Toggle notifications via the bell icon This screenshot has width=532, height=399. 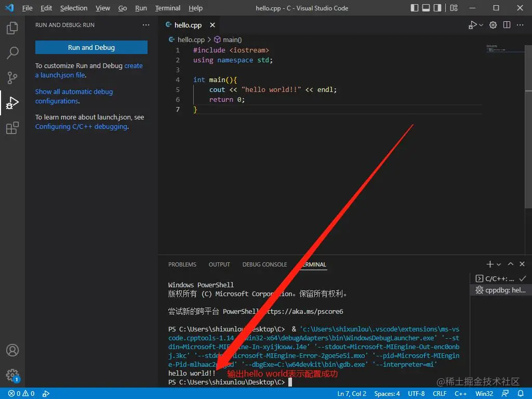(x=522, y=393)
